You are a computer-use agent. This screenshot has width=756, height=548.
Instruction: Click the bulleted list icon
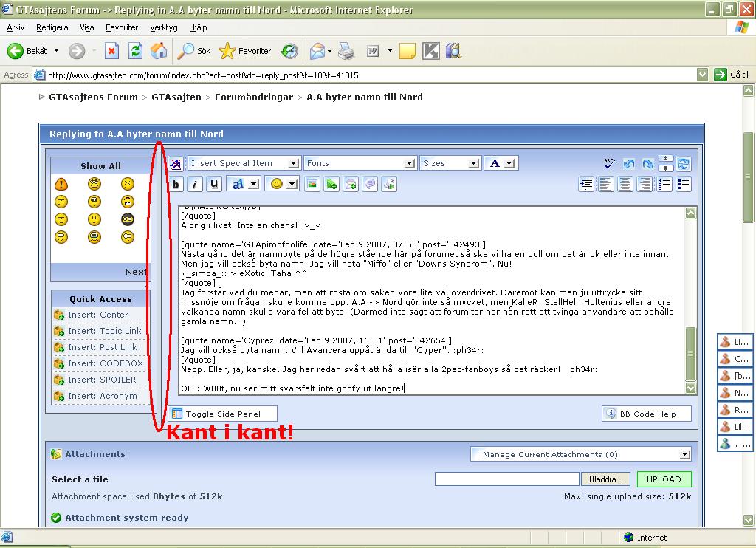pyautogui.click(x=684, y=185)
